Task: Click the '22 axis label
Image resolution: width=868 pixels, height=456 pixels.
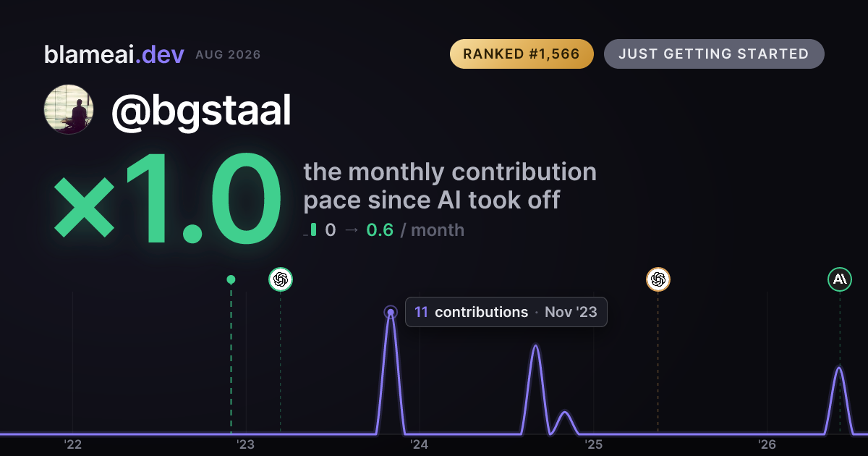Action: pos(72,444)
